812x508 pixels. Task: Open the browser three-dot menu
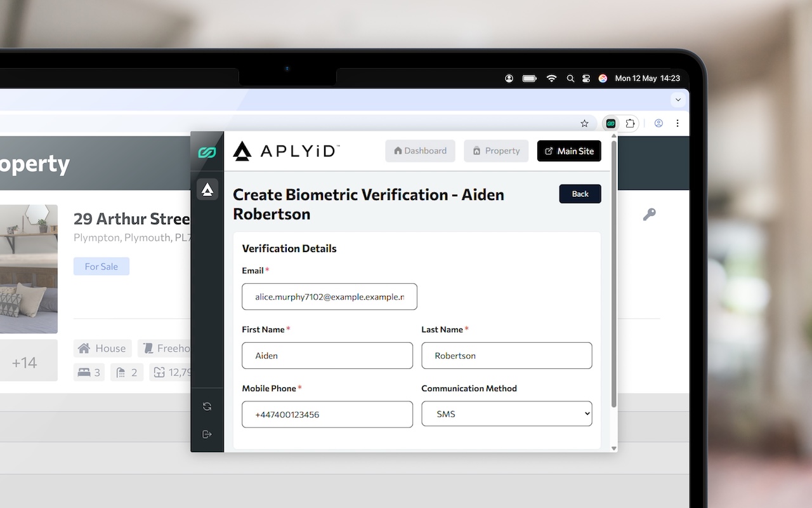point(678,123)
